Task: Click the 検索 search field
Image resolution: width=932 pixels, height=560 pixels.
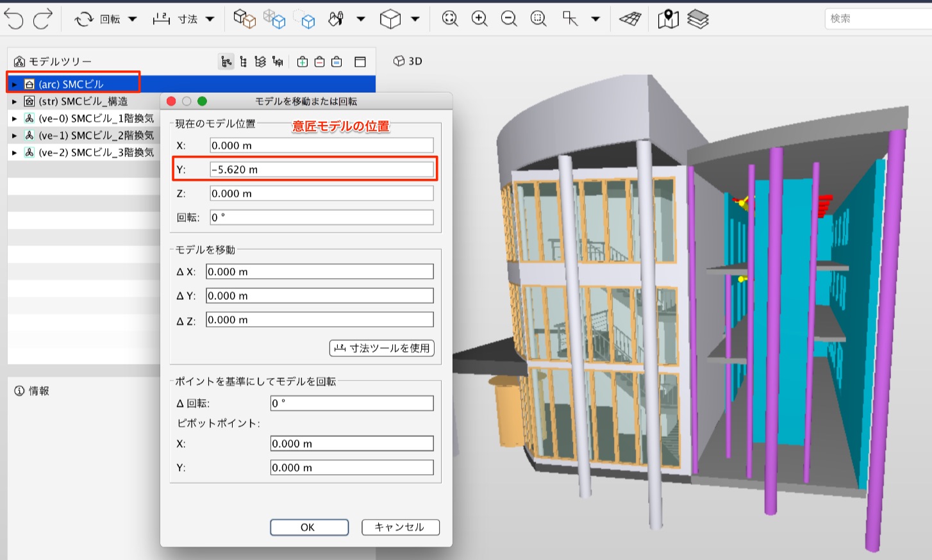Action: (x=878, y=19)
